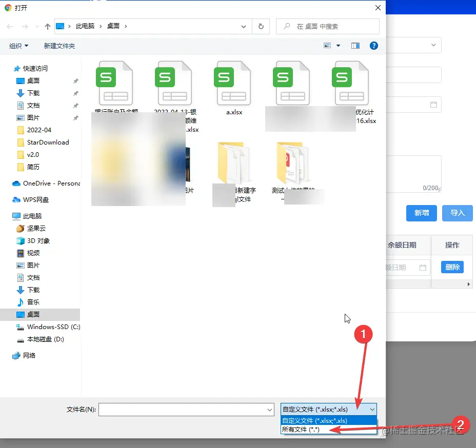
Task: Open 下载 under 此电脑
Action: tap(33, 290)
